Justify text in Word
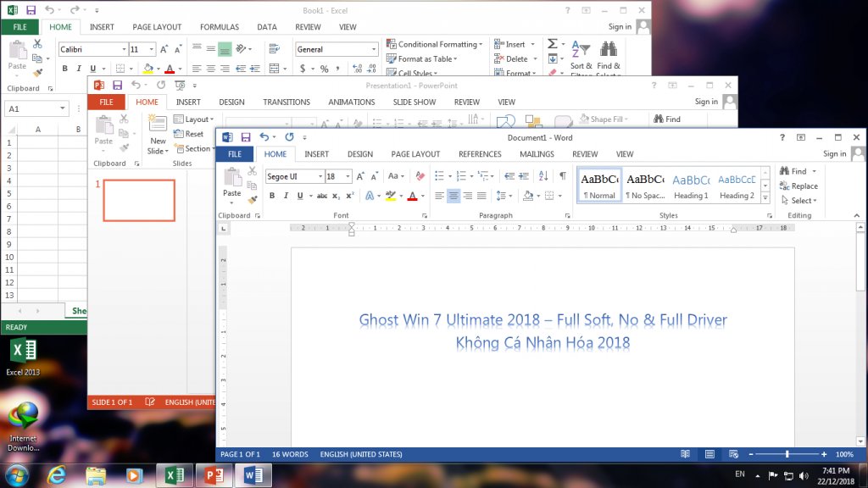 481,196
